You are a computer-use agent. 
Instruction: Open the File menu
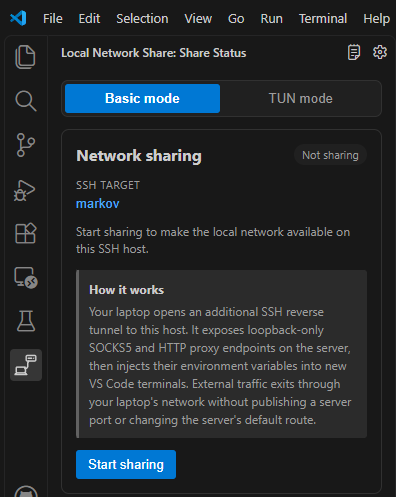(53, 19)
